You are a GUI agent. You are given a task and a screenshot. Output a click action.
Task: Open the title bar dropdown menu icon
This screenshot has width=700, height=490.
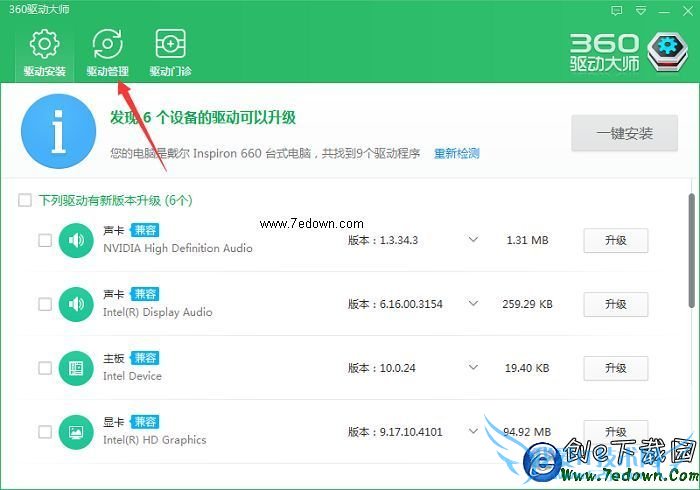(641, 11)
